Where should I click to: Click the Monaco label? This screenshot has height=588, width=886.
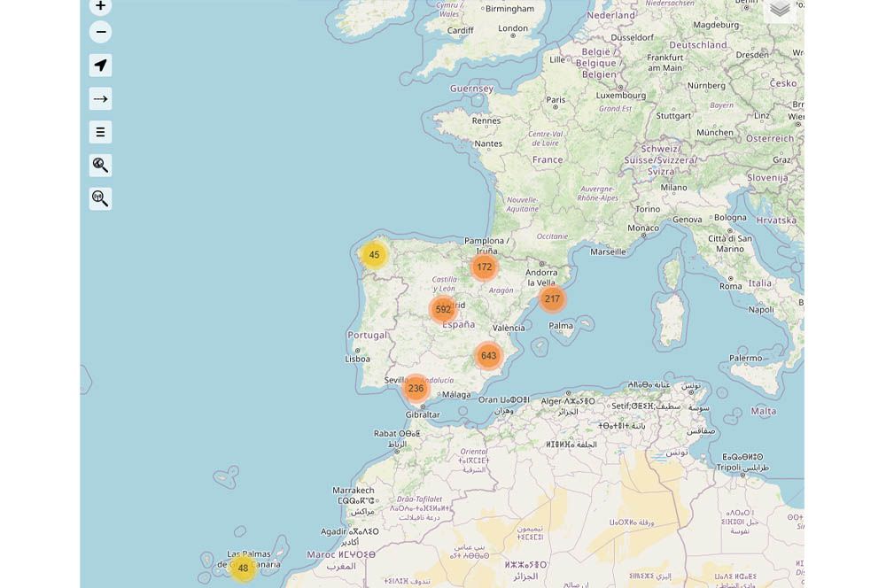[643, 228]
